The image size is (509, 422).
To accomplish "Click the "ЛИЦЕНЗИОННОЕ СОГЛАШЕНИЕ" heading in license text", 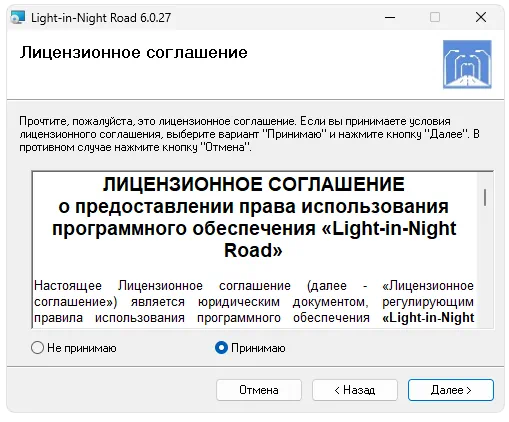I will [254, 184].
